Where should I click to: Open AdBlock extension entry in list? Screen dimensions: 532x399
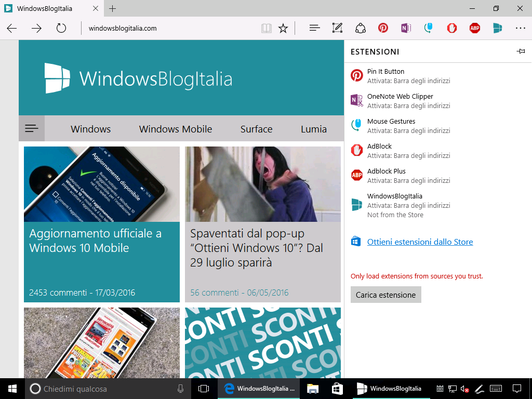437,151
